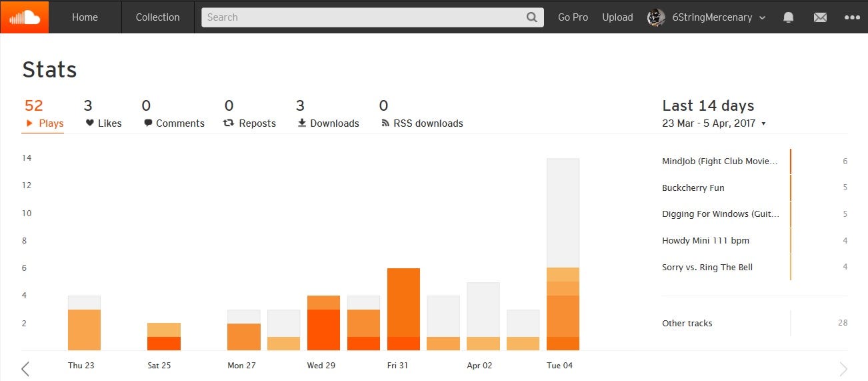Switch to the Comments stats tab
Screen dimensions: 868x381
coord(173,114)
